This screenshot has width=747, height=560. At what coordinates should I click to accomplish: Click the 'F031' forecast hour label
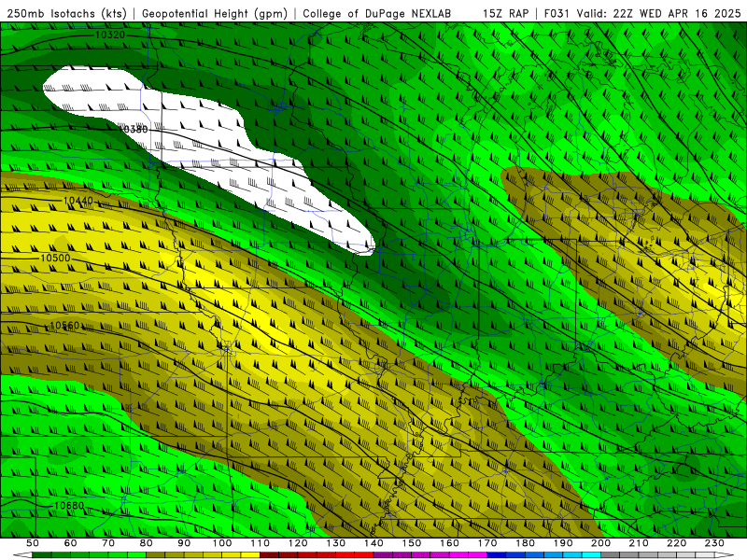(557, 13)
